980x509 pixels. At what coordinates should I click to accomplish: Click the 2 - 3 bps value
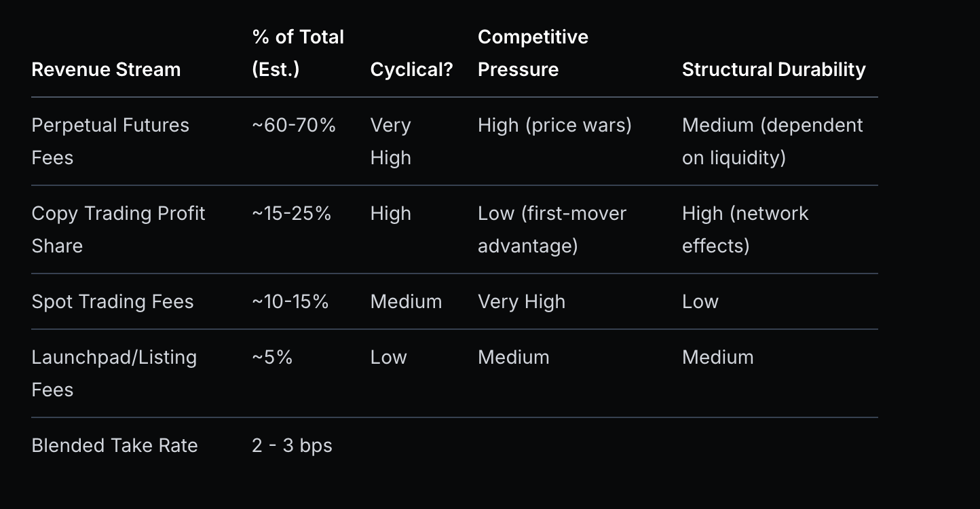292,445
